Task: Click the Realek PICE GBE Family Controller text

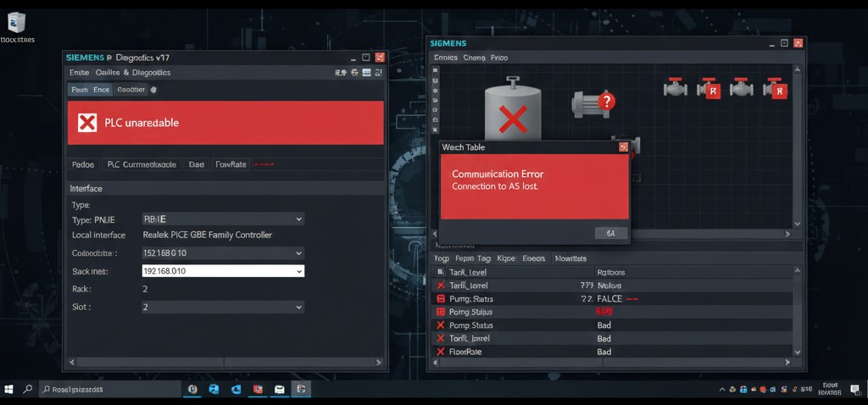Action: 207,236
